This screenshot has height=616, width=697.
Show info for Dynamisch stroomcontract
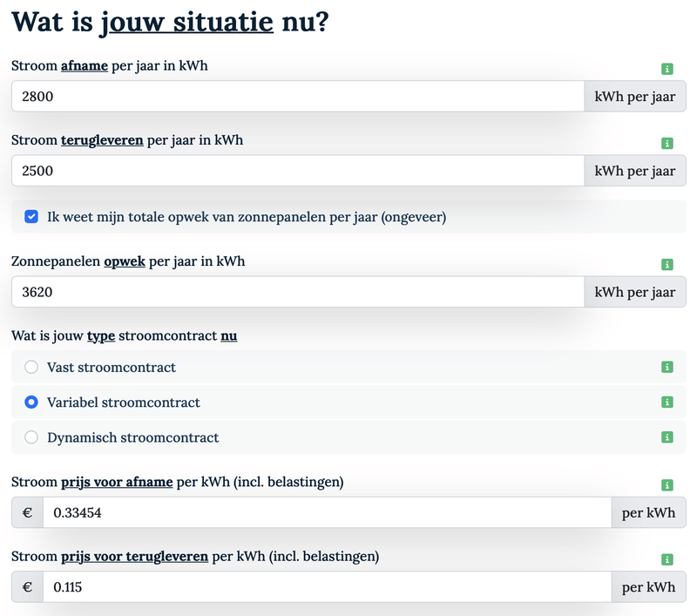pos(667,437)
